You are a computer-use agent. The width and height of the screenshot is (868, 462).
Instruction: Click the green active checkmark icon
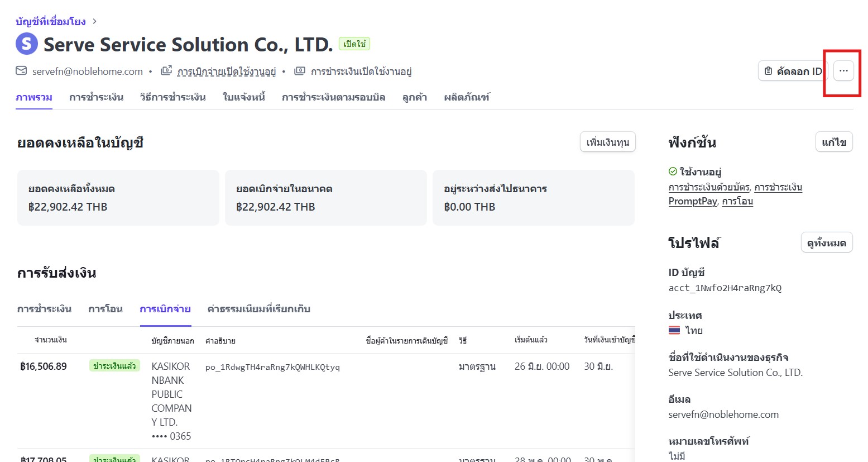(x=673, y=172)
